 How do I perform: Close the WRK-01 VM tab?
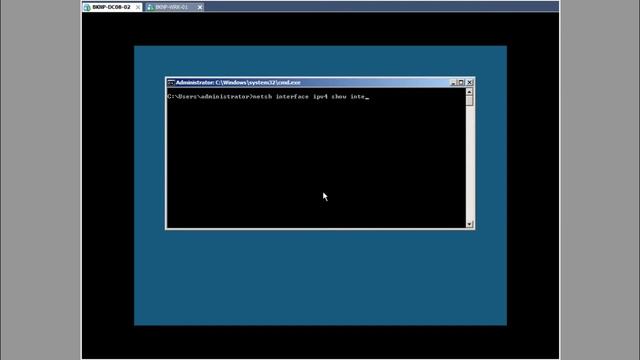point(200,7)
